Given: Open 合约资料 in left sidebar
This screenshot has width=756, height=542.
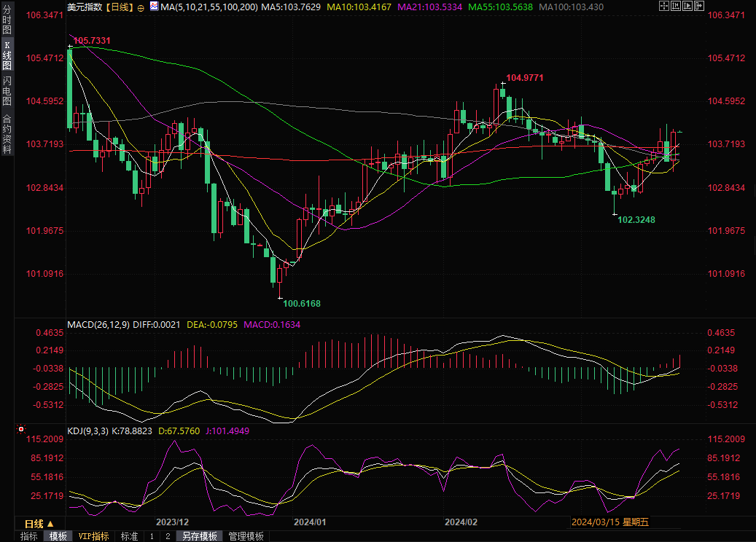Looking at the screenshot, I should click(7, 134).
